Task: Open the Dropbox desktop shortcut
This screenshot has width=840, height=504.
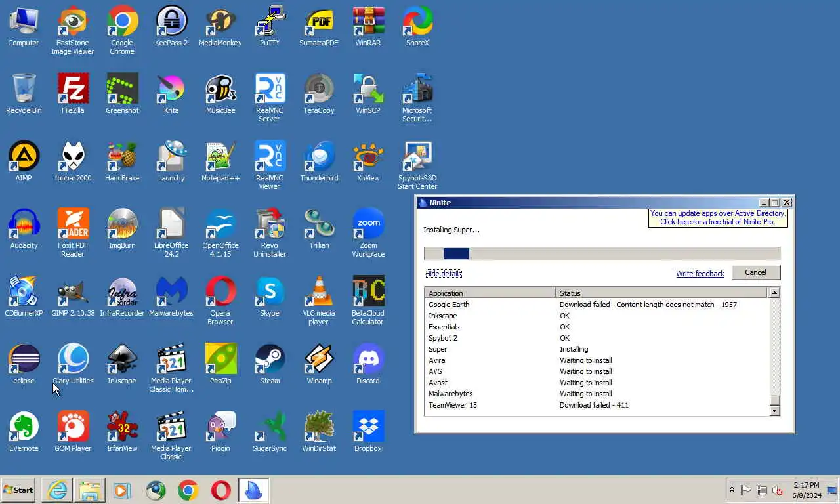Action: point(368,432)
